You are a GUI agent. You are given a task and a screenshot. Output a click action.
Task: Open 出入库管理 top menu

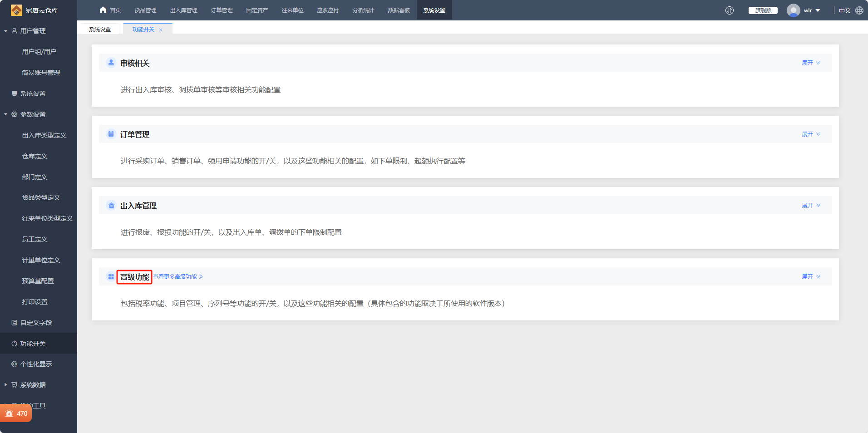tap(183, 10)
